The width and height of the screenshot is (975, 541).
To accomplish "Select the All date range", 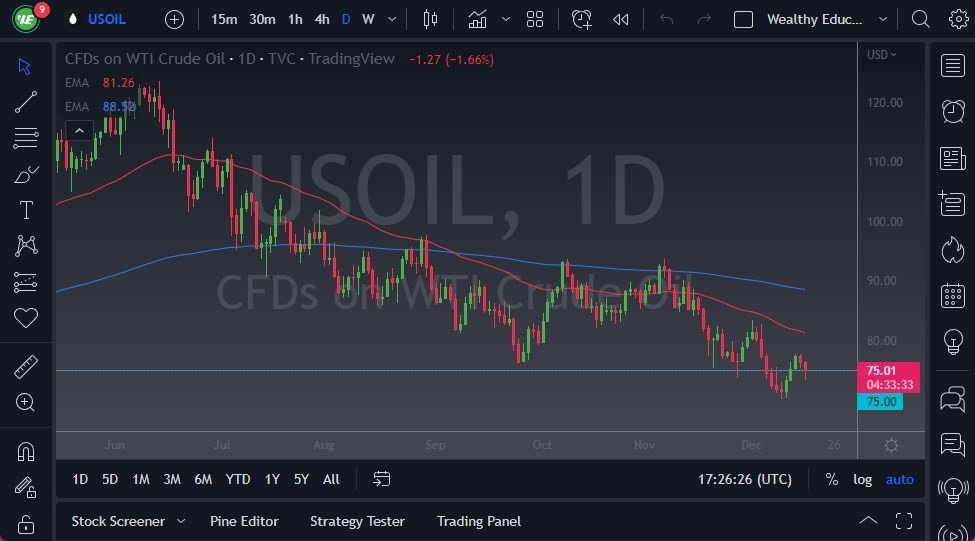I will (331, 479).
